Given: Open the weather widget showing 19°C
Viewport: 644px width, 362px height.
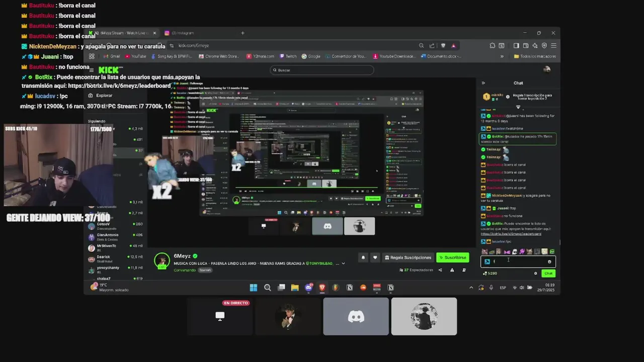Looking at the screenshot, I should [x=110, y=287].
